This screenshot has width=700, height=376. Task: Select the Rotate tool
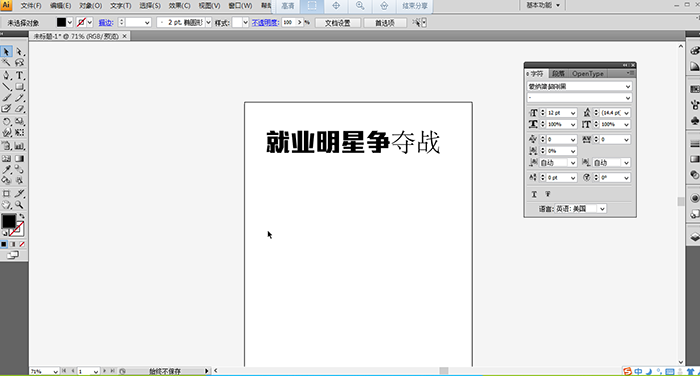coord(6,121)
